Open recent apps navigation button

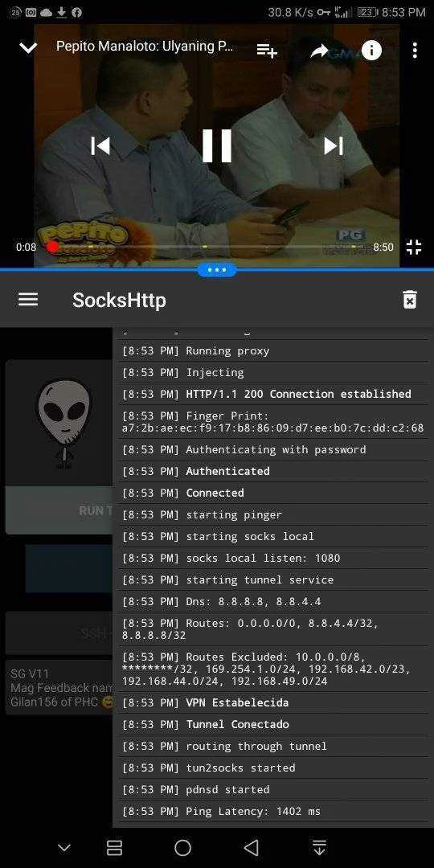click(x=115, y=848)
